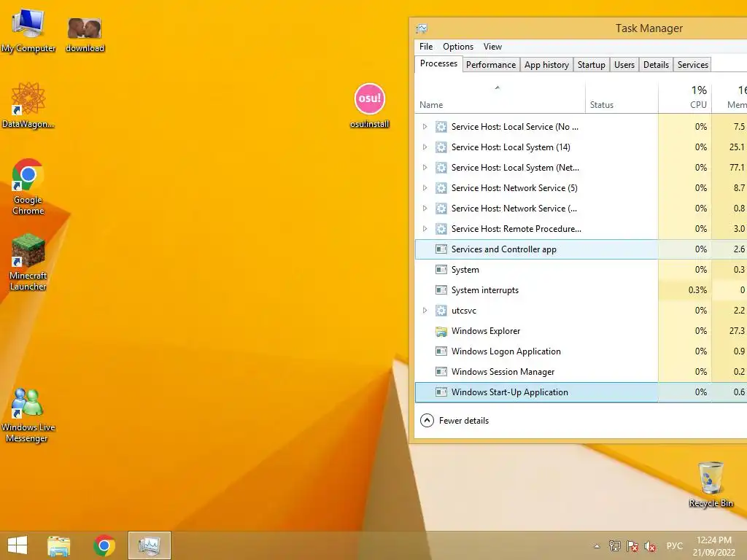Image resolution: width=747 pixels, height=560 pixels.
Task: Expand Service Host: Local System (14)
Action: [425, 147]
